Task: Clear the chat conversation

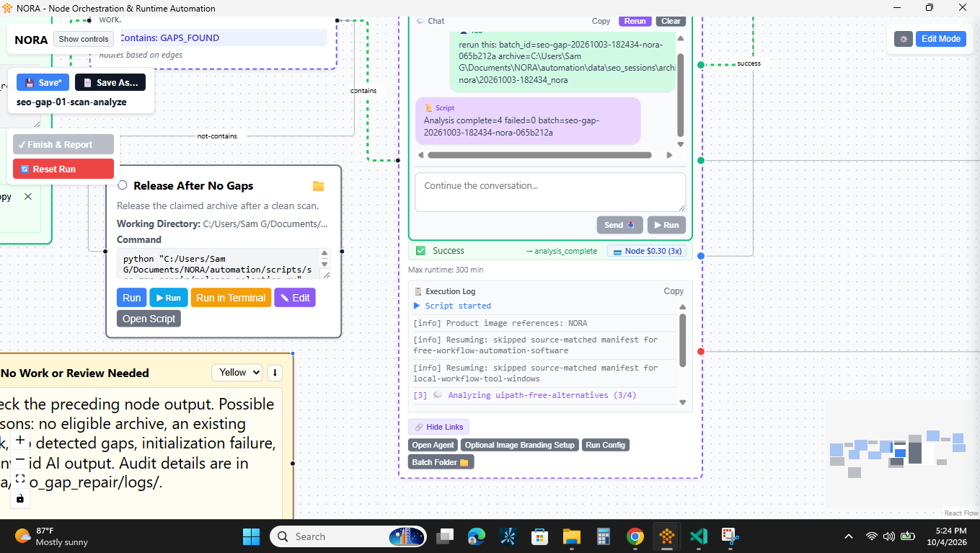Action: pos(671,21)
